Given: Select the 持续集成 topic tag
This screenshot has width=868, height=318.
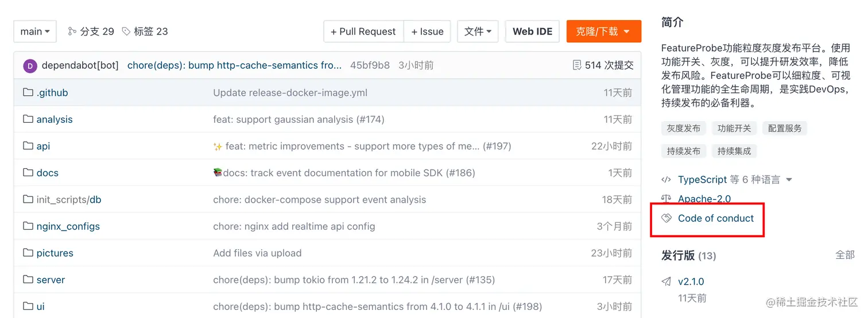Looking at the screenshot, I should click(734, 151).
